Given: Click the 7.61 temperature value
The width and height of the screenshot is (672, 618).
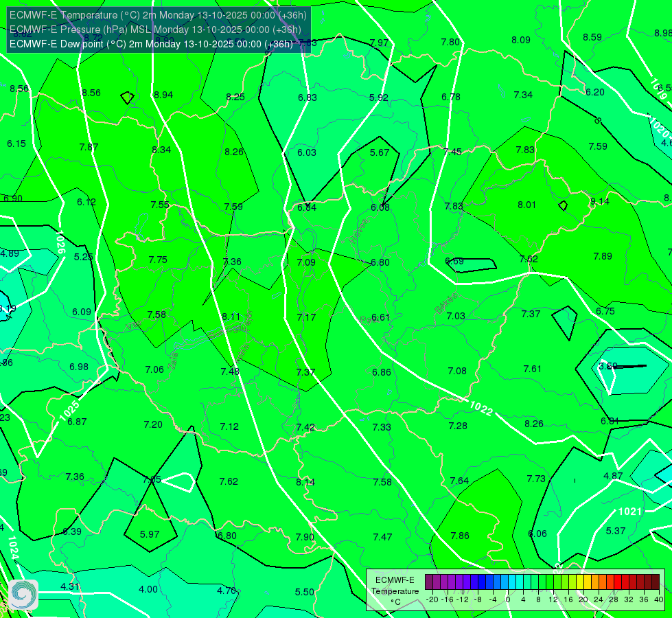Looking at the screenshot, I should click(532, 369).
